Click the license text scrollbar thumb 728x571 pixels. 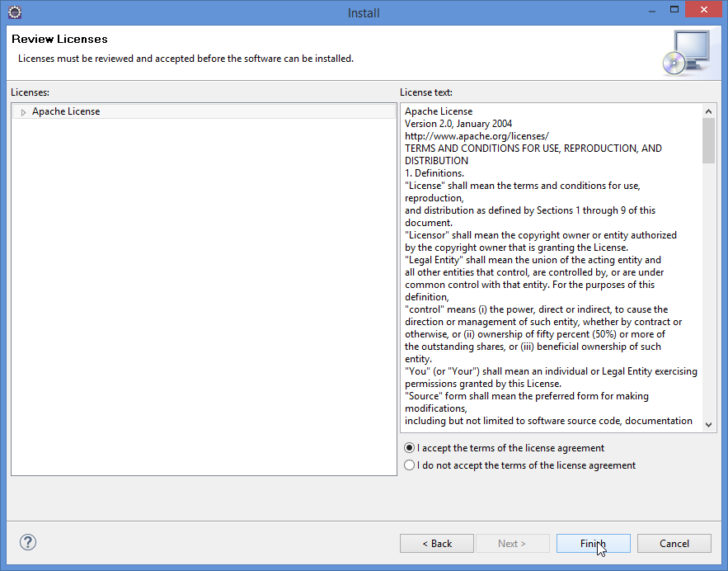708,140
